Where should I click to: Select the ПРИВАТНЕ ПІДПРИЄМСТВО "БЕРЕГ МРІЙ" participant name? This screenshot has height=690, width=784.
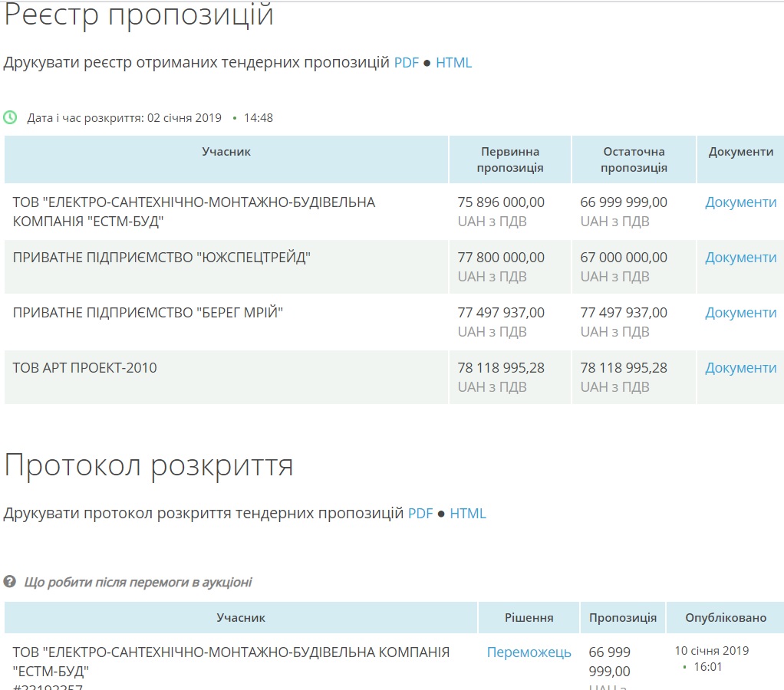click(148, 313)
